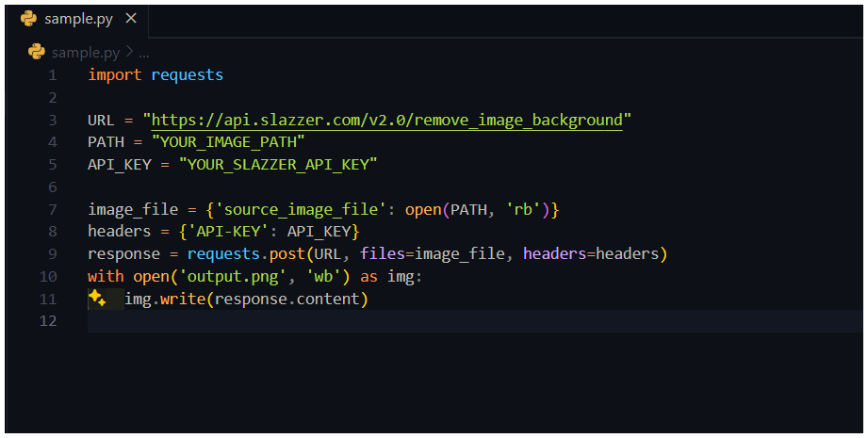Click the 'URL' variable on line 3
The height and width of the screenshot is (438, 868).
101,120
